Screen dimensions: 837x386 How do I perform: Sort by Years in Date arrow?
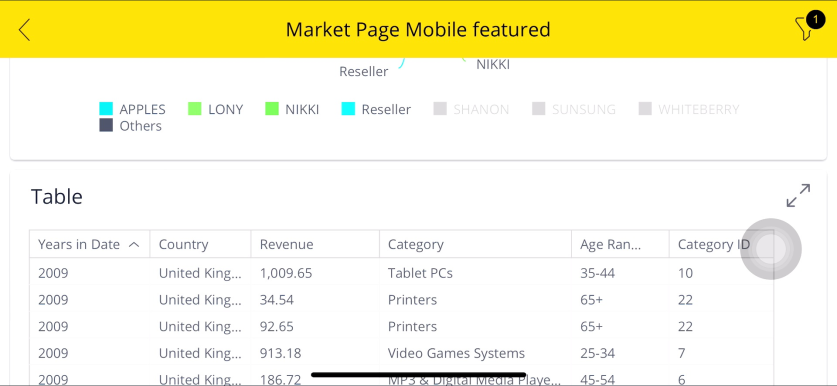click(134, 245)
